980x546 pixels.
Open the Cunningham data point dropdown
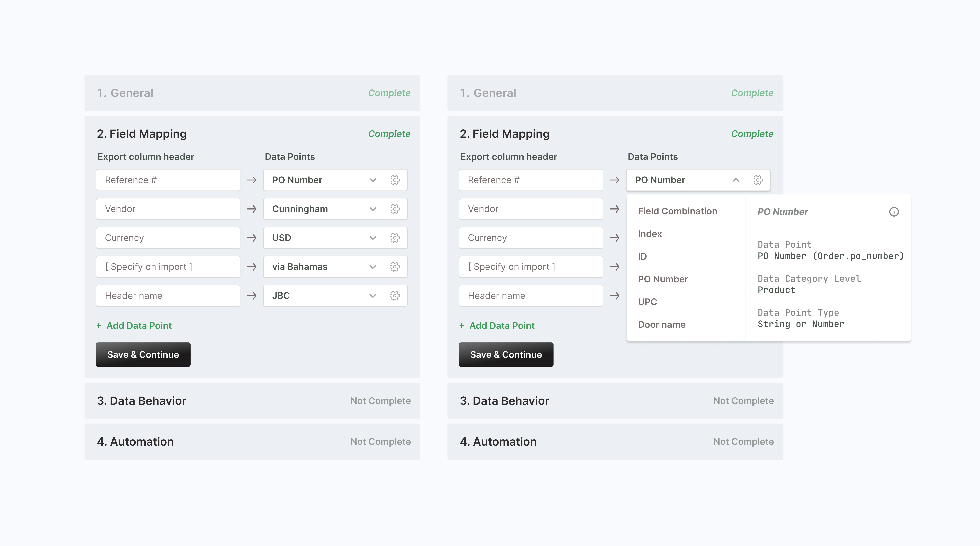click(x=372, y=209)
